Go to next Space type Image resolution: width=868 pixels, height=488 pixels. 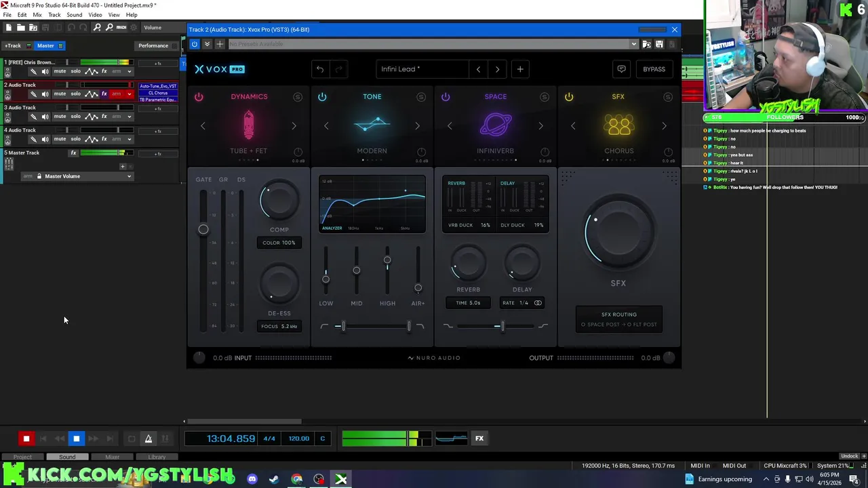pyautogui.click(x=540, y=126)
